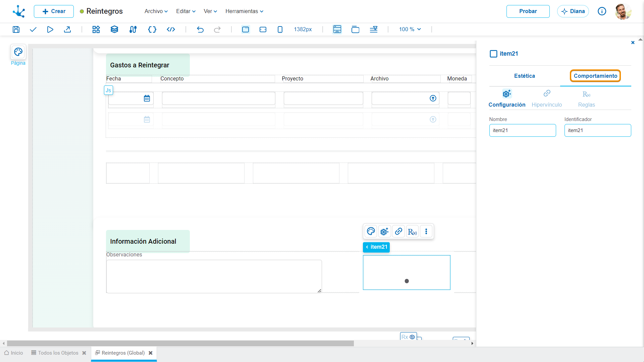Screen dimensions: 644x362
Task: Open the Fecha calendar picker in first row
Action: (x=147, y=98)
